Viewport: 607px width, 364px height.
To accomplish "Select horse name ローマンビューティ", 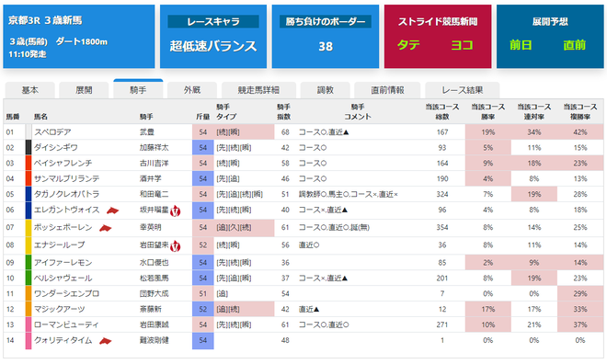I will click(66, 324).
